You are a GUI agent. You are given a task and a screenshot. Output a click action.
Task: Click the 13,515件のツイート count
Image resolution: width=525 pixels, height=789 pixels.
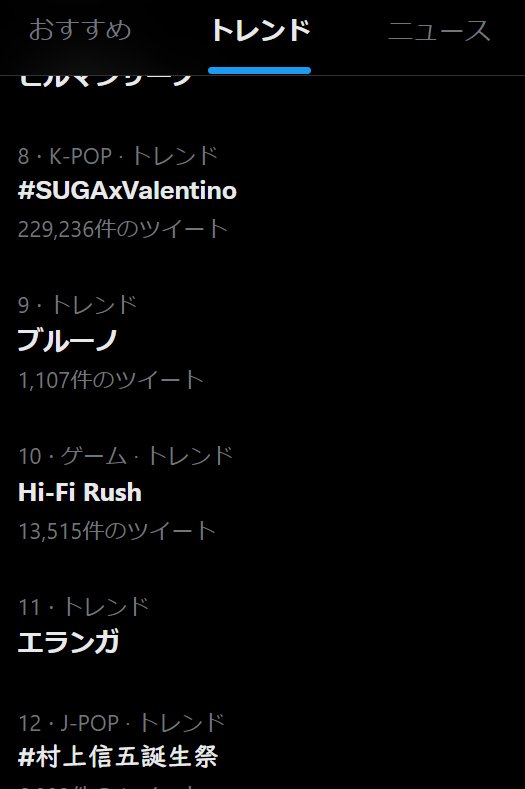[x=117, y=531]
